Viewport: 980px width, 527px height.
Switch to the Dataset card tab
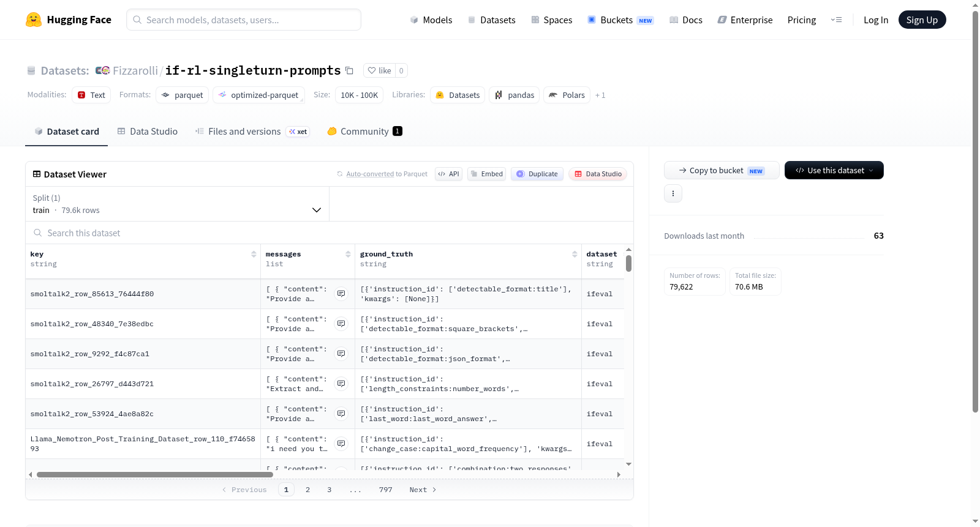(67, 132)
